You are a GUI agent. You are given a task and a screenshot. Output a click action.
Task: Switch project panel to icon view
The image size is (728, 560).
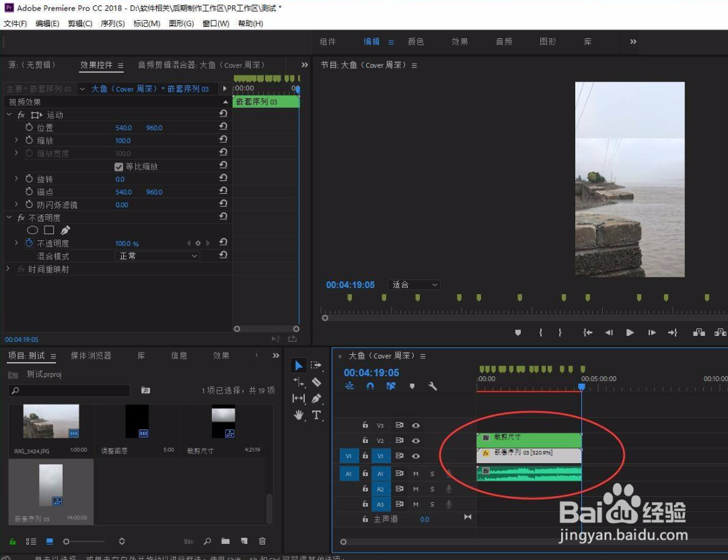(50, 541)
